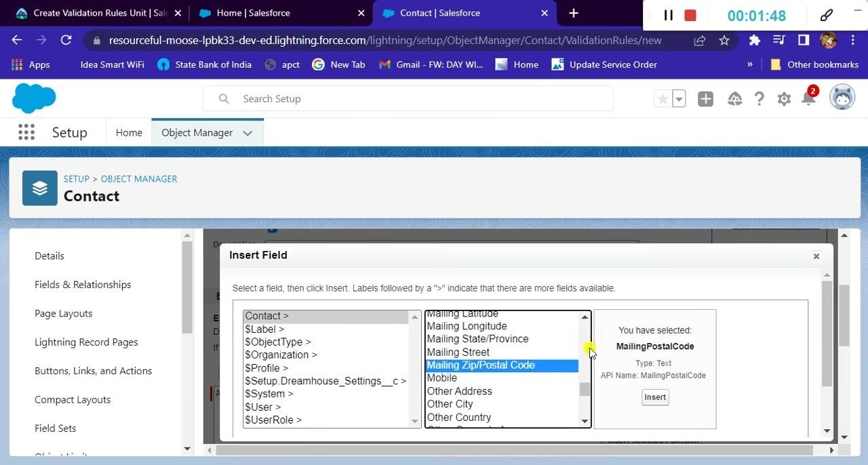Select Mailing Zip/Postal Code field
868x465 pixels.
coord(502,365)
